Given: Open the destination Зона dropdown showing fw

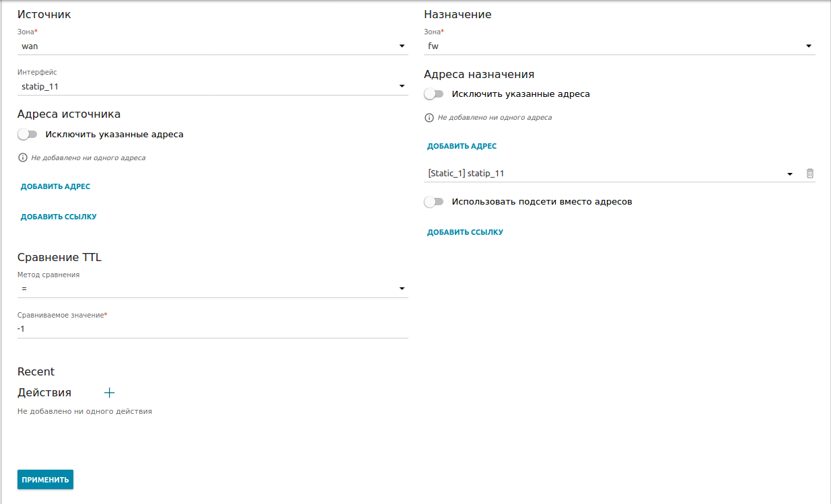Looking at the screenshot, I should tap(619, 46).
